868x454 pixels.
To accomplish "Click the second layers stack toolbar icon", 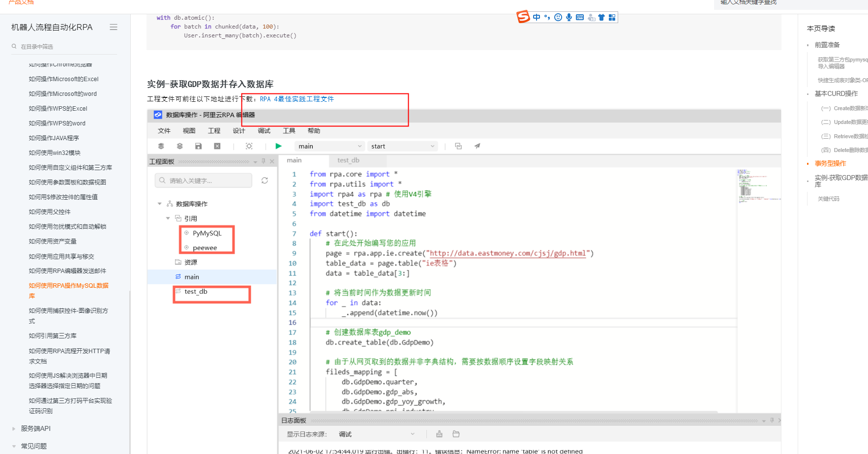I will [180, 146].
